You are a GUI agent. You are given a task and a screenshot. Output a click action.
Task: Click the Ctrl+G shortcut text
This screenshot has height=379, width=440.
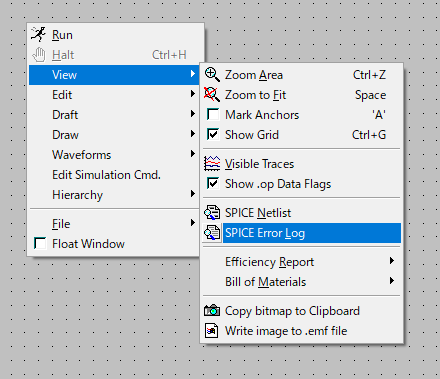point(369,135)
